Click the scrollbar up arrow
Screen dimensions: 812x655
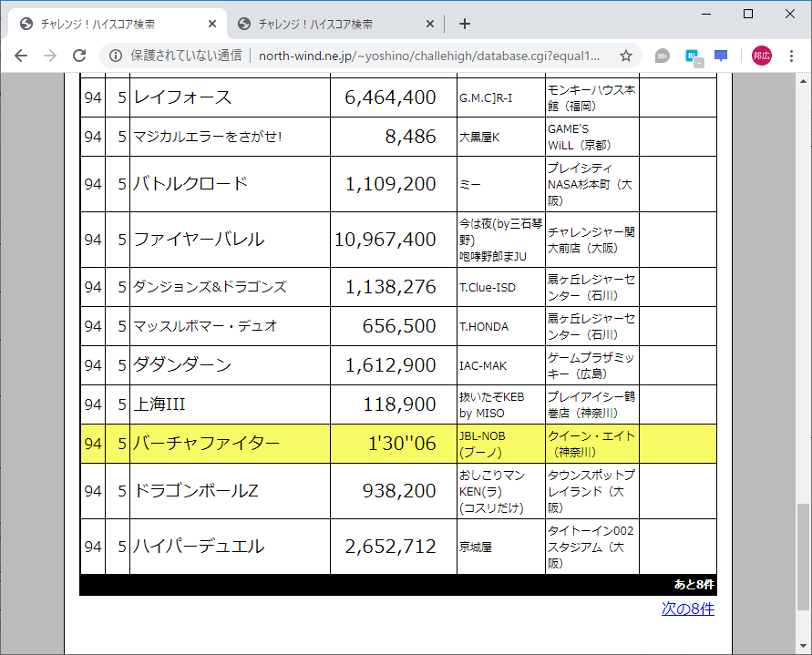click(x=803, y=81)
